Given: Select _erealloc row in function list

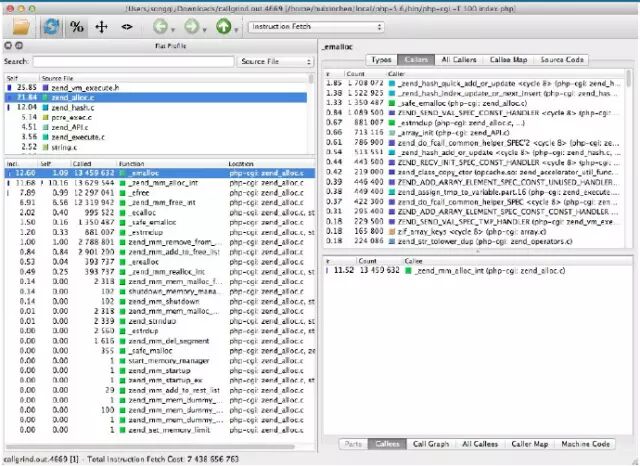Looking at the screenshot, I should pyautogui.click(x=160, y=262).
